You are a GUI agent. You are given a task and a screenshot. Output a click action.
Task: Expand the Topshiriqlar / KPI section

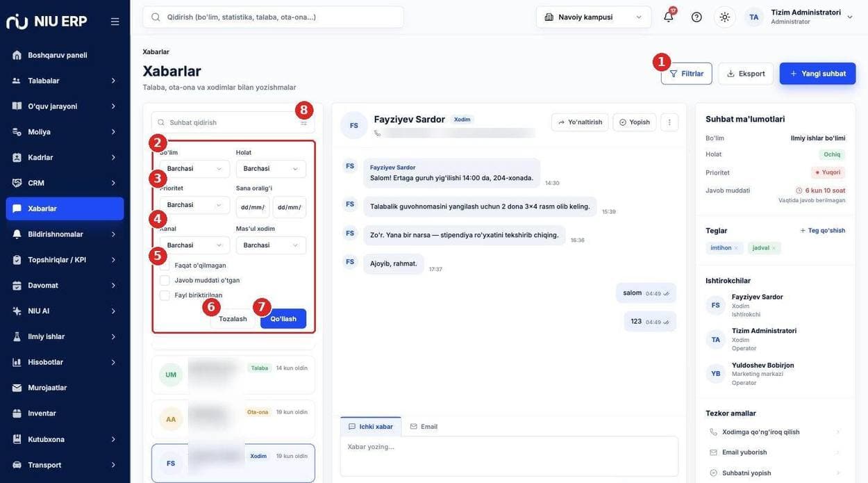pyautogui.click(x=65, y=260)
